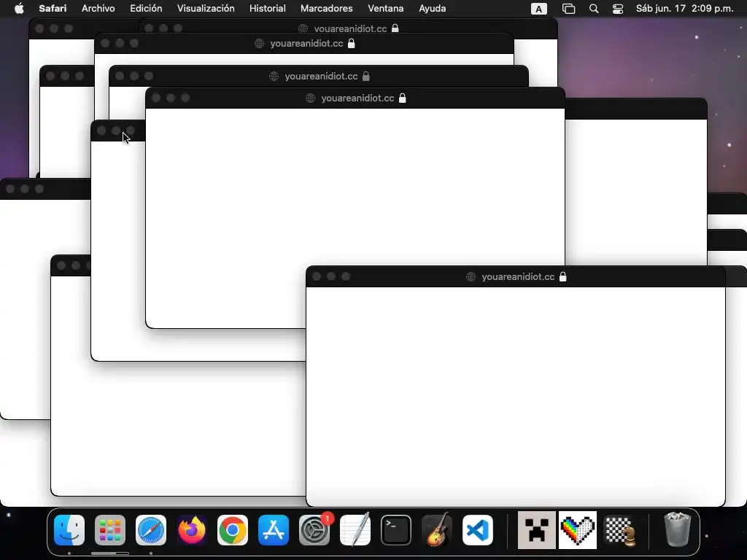Open the Archivo menu
747x560 pixels.
[x=98, y=8]
